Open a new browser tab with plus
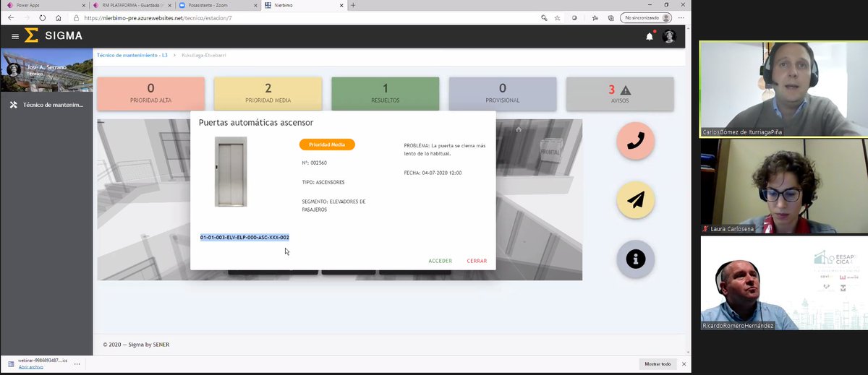The height and width of the screenshot is (375, 868). 353,5
